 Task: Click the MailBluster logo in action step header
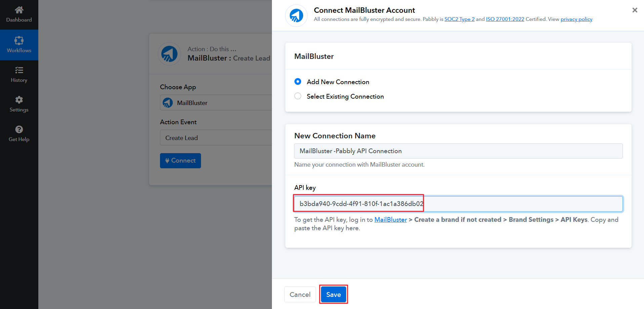(169, 54)
